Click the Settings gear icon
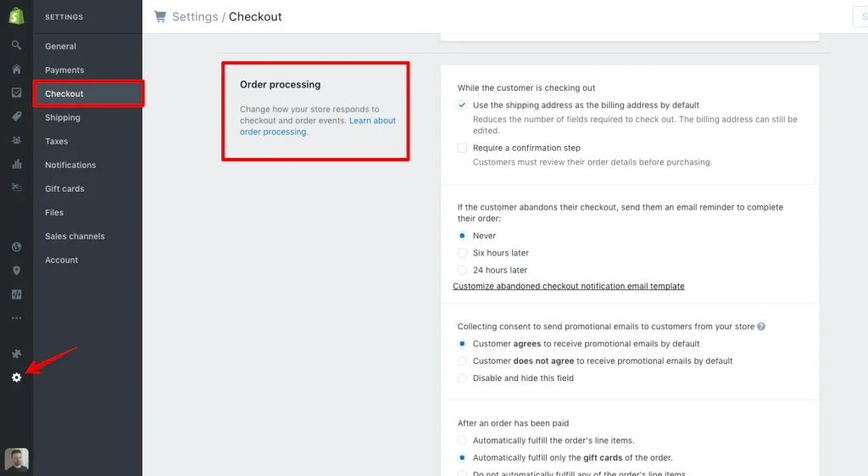This screenshot has width=868, height=476. point(16,377)
